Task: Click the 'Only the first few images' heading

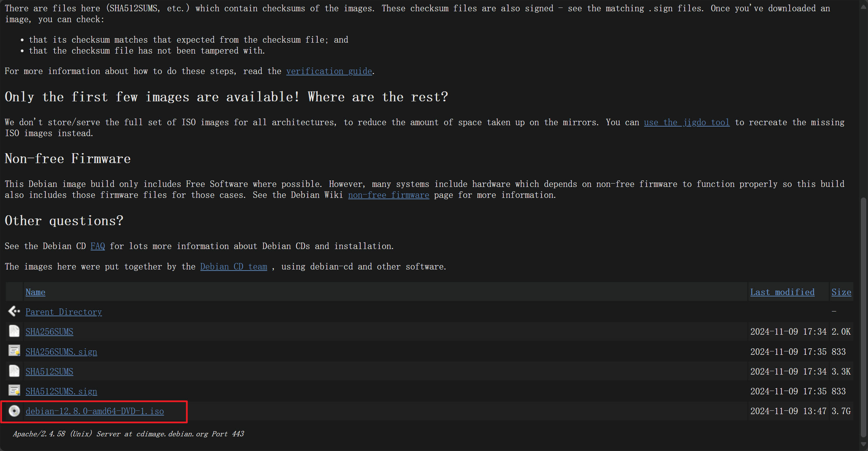Action: pos(226,97)
